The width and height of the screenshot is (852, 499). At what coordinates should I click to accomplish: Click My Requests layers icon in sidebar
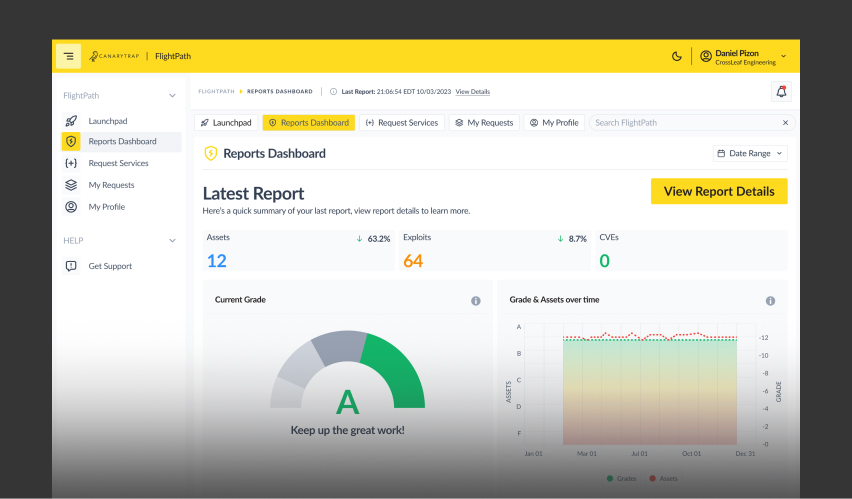coord(71,185)
